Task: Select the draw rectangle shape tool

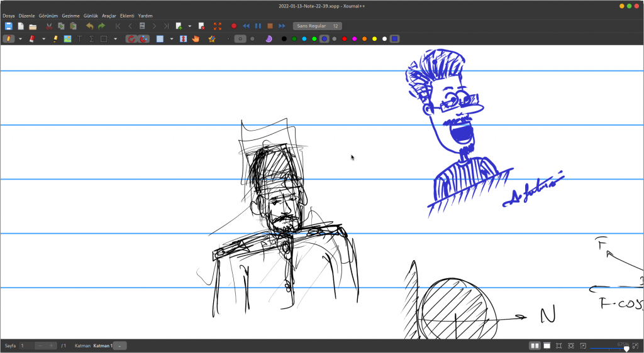Action: [104, 39]
